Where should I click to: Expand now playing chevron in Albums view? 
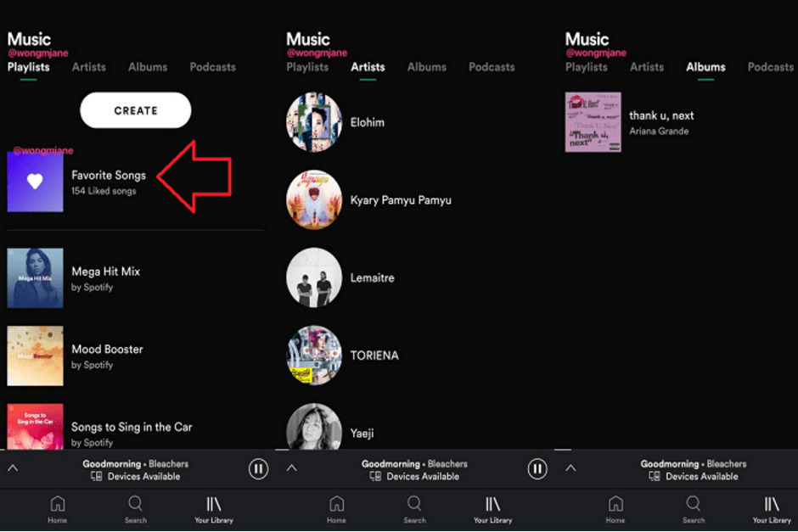[570, 468]
